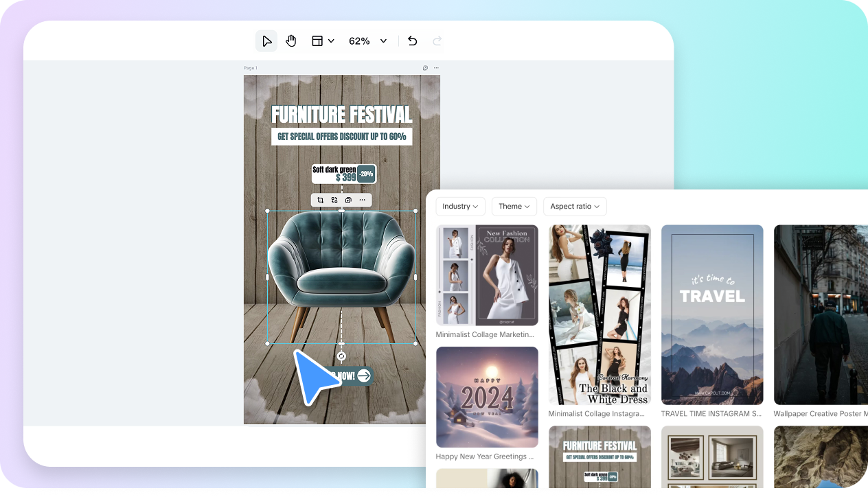This screenshot has height=497, width=868.
Task: Open more options in chair floating toolbar
Action: (363, 200)
